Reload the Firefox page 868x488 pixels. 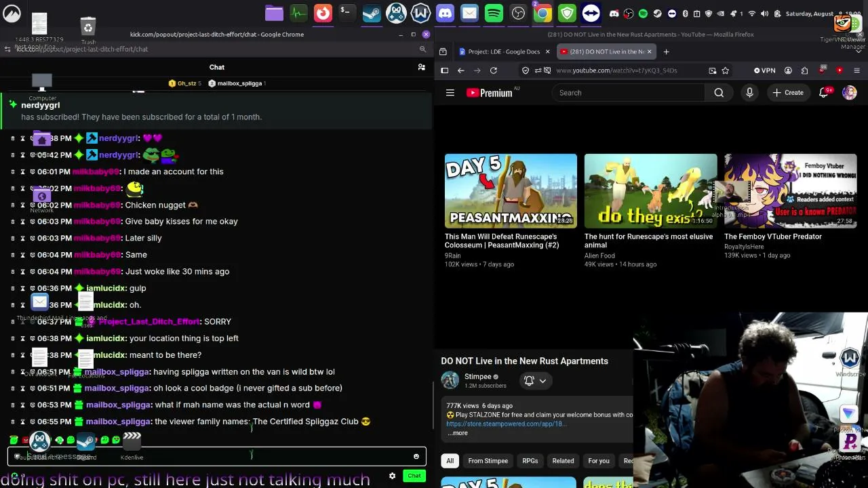(494, 70)
